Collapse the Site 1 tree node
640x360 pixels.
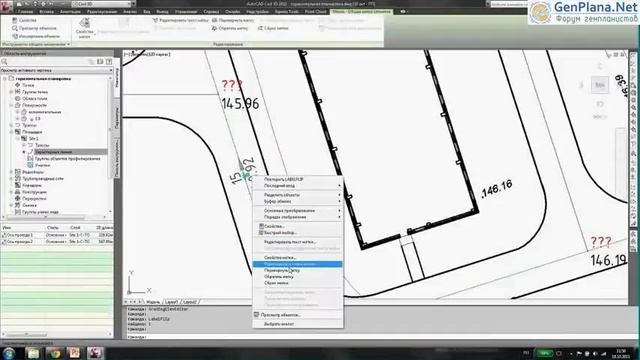(x=18, y=138)
